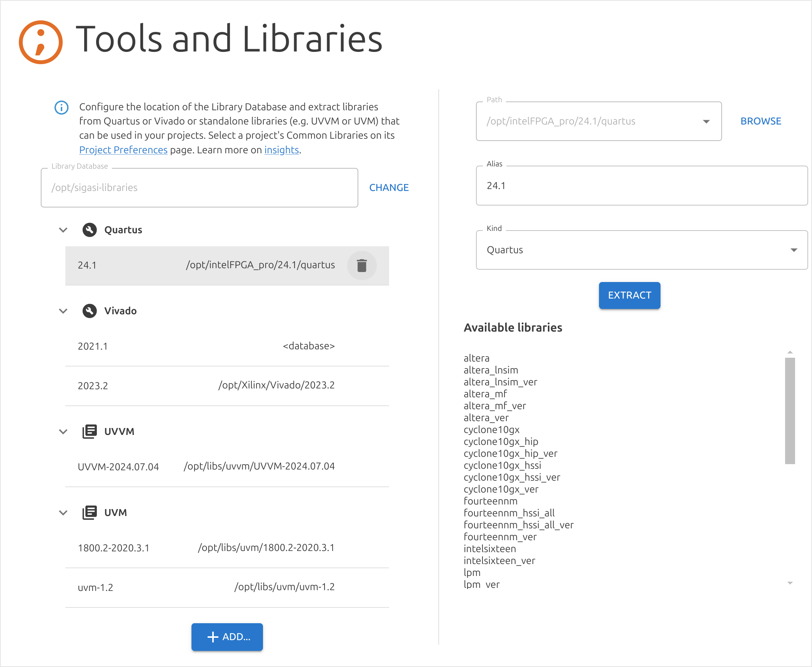Screen dimensions: 812x667
Task: Click 'altera_lnsim_ver' in the list
Action: 500,382
